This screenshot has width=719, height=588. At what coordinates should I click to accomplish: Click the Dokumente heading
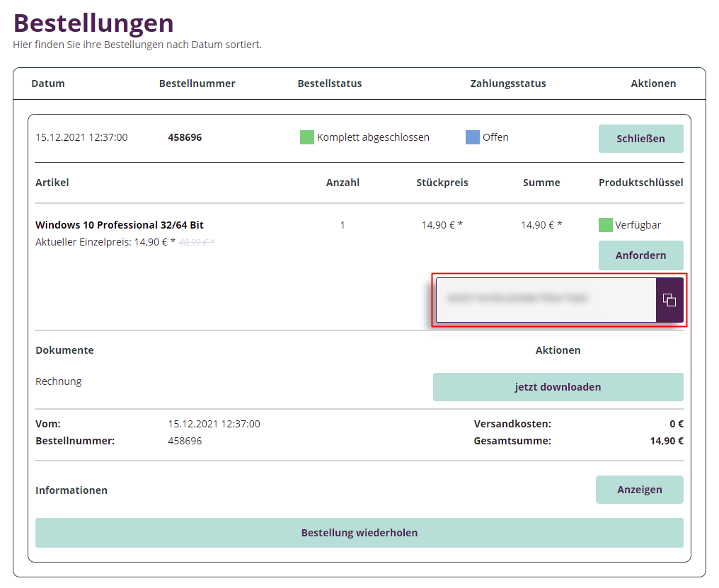pos(64,350)
